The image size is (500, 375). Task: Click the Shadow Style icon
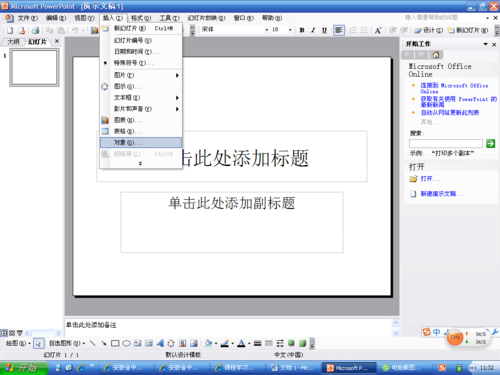point(291,343)
